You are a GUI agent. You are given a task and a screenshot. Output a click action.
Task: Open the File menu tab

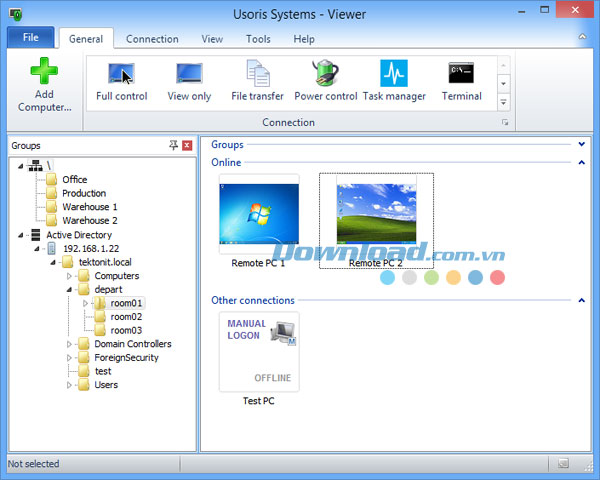(x=31, y=37)
